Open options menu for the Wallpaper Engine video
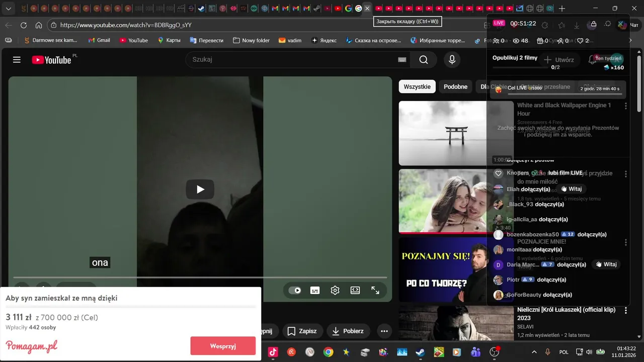This screenshot has height=362, width=644. click(x=626, y=106)
